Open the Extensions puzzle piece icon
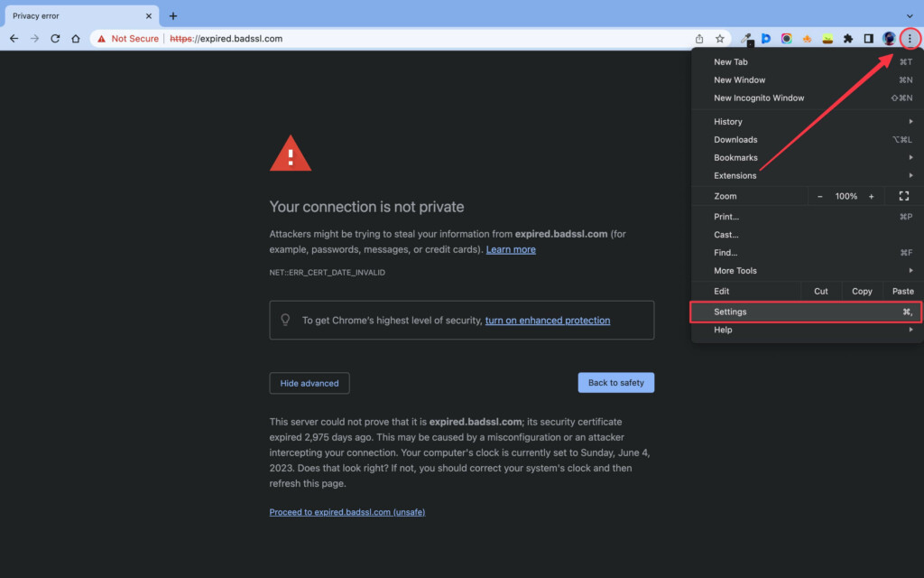 coord(848,39)
